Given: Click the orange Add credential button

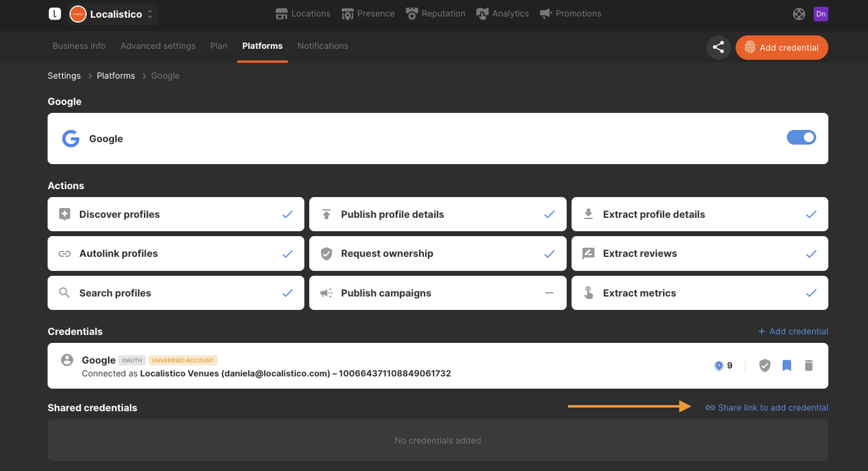Looking at the screenshot, I should [782, 48].
